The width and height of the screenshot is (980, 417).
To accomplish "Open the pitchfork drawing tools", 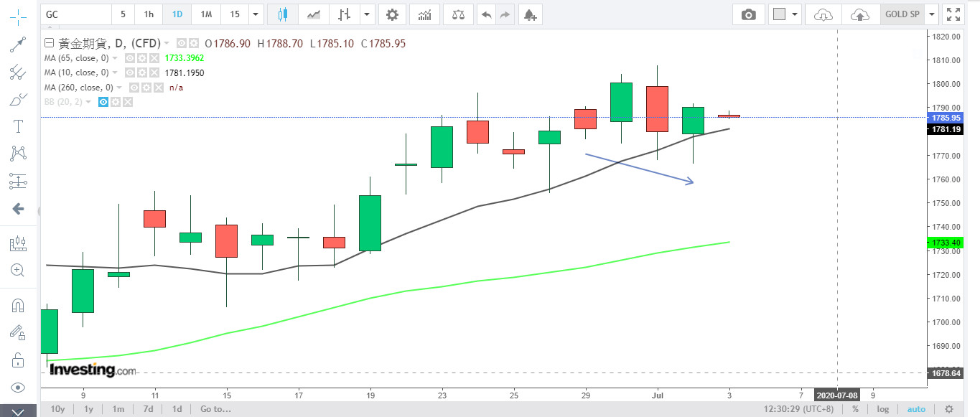I will tap(18, 72).
